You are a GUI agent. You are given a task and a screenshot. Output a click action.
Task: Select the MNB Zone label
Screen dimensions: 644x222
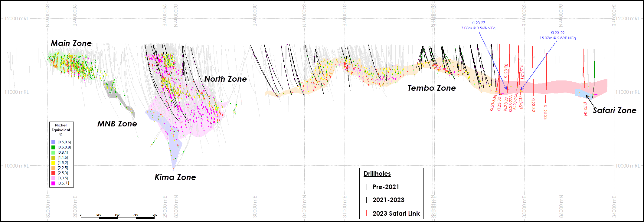coord(117,124)
